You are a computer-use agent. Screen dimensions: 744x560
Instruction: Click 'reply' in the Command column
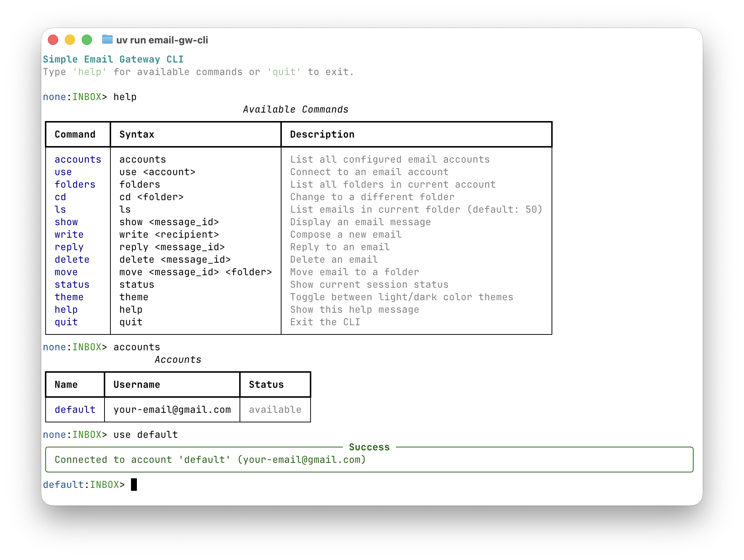coord(69,247)
